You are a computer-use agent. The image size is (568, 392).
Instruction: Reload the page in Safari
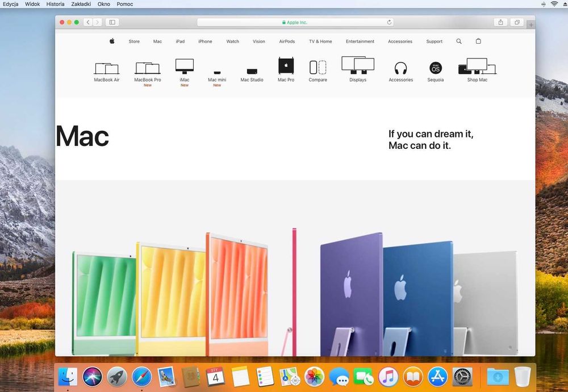[390, 22]
